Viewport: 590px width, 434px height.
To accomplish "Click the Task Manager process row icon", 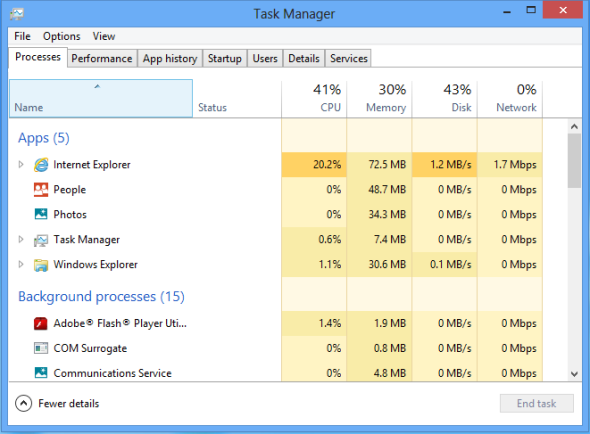I will coord(41,240).
